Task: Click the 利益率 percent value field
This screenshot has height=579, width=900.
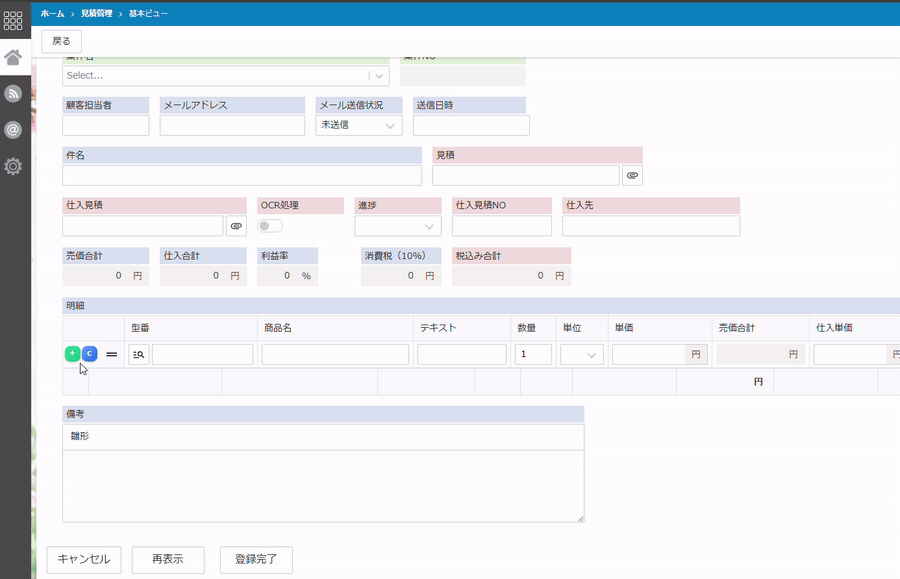Action: pos(288,276)
